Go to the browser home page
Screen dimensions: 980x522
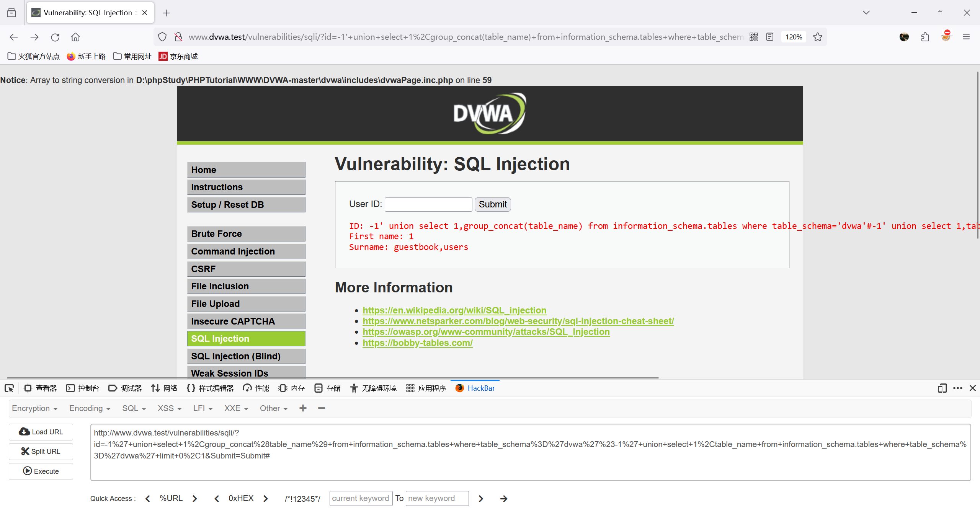click(75, 37)
